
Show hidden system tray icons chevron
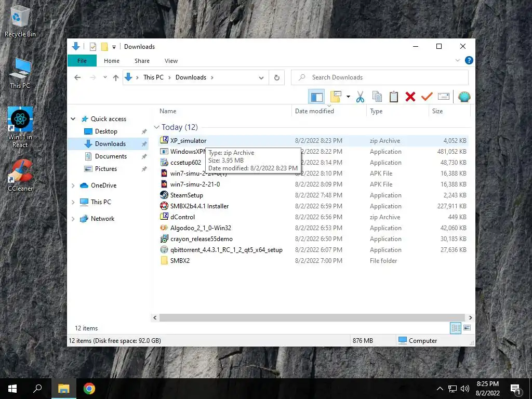[440, 389]
